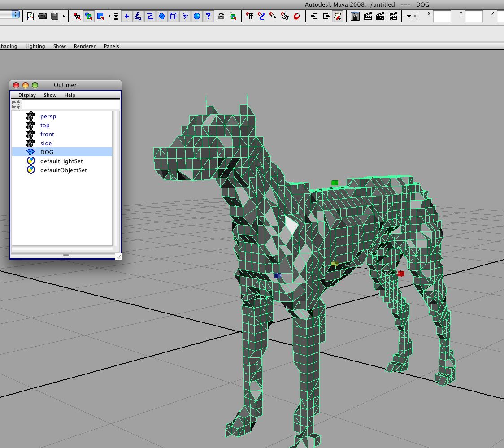
Task: Click the IPR render icon
Action: 380,16
